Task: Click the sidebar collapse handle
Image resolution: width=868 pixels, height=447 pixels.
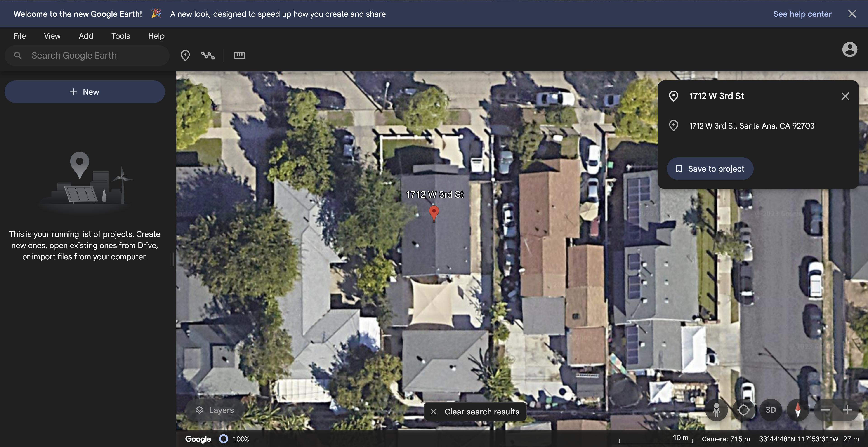Action: tap(173, 259)
